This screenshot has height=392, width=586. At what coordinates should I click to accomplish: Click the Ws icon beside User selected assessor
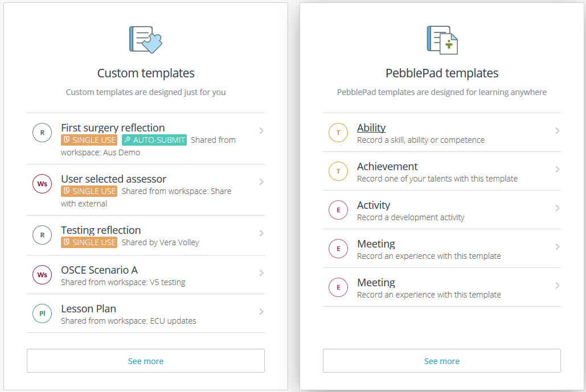[x=42, y=184]
